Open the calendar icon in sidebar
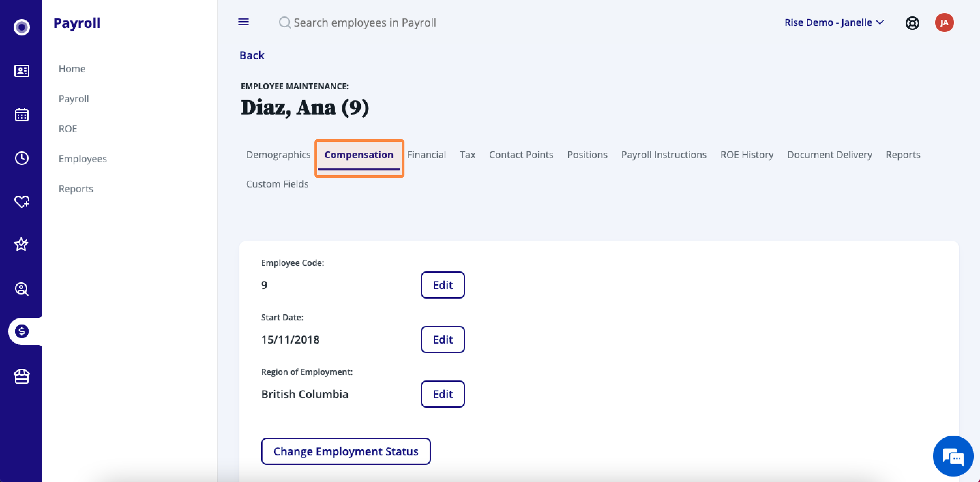 (x=22, y=115)
